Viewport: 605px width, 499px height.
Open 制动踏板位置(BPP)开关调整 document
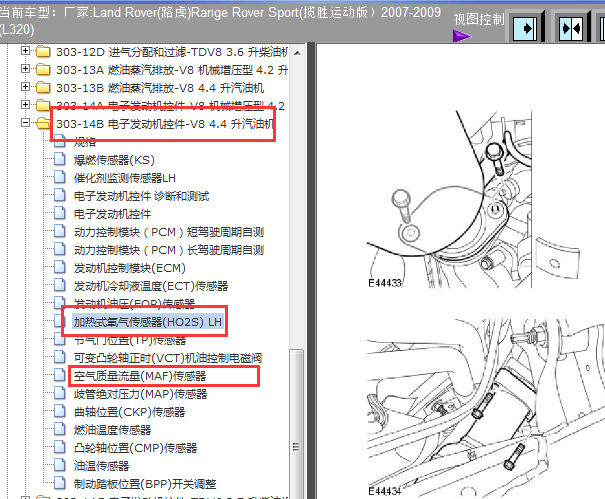click(145, 484)
